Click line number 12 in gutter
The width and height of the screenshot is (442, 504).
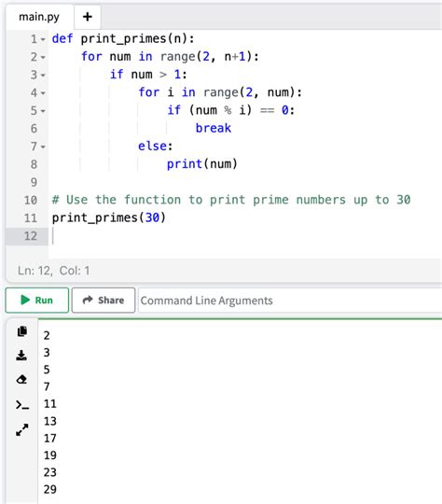click(31, 236)
